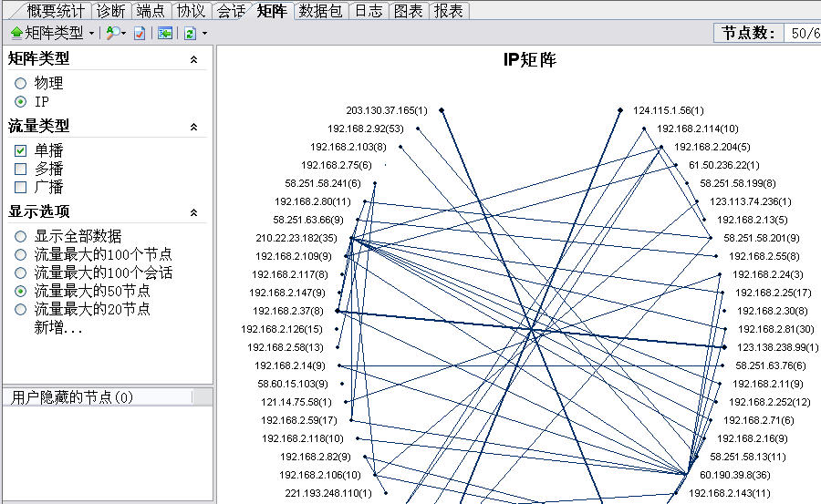Switch to the 会话 tab
Image resolution: width=821 pixels, height=504 pixels.
231,11
